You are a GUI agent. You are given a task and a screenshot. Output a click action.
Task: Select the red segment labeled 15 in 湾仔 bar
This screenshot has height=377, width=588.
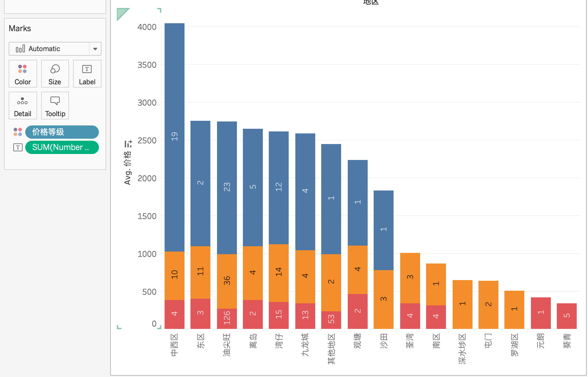279,316
